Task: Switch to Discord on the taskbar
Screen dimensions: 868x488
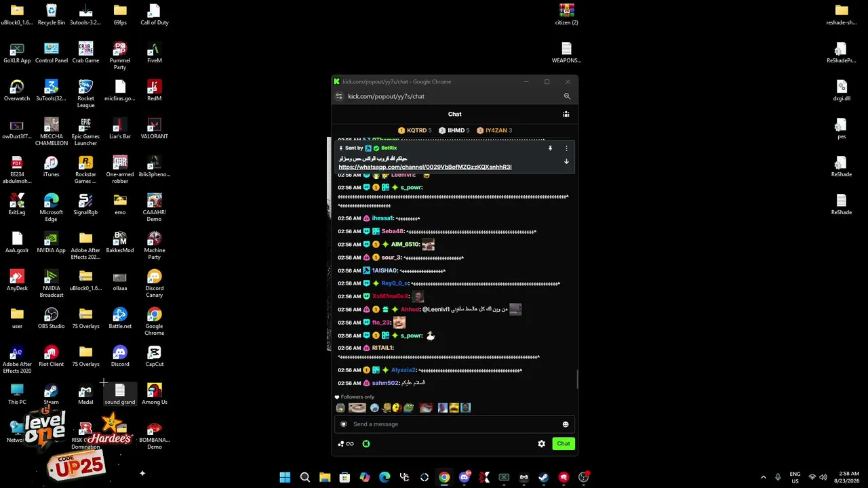Action: 465,477
